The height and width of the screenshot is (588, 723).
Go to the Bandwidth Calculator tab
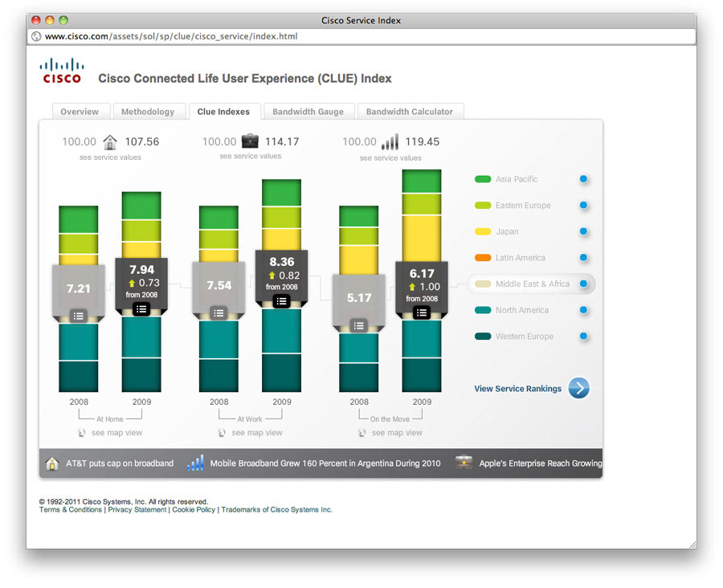coord(411,111)
